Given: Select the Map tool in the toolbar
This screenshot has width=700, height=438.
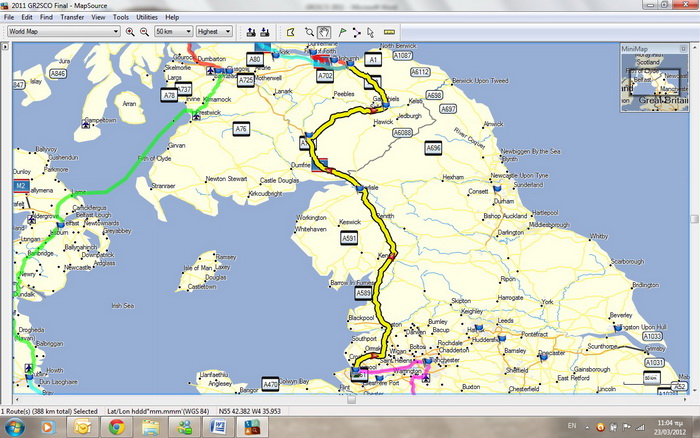Looking at the screenshot, I should (290, 32).
